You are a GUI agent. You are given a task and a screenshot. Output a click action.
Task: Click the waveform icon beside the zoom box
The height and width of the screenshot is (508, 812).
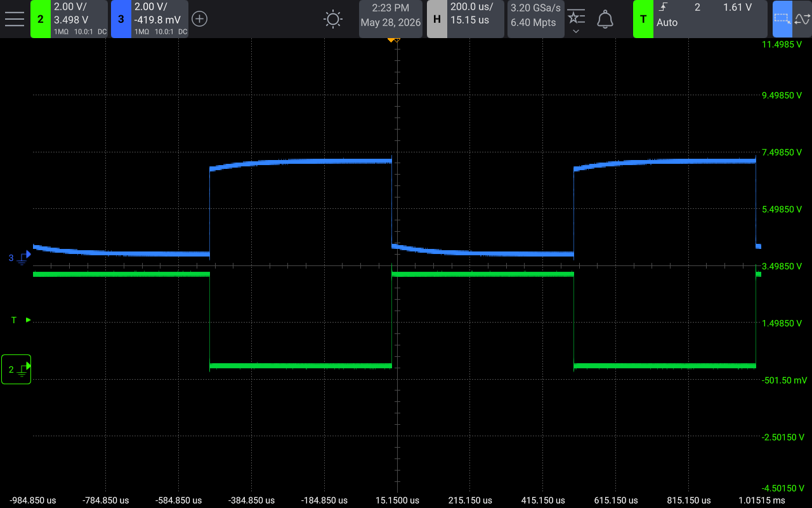802,19
